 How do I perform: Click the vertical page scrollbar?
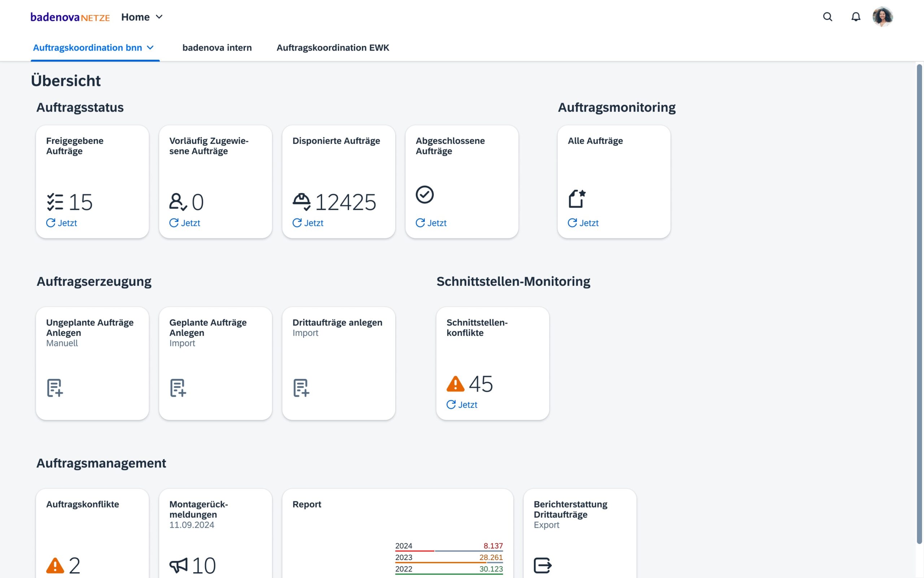coord(919,304)
